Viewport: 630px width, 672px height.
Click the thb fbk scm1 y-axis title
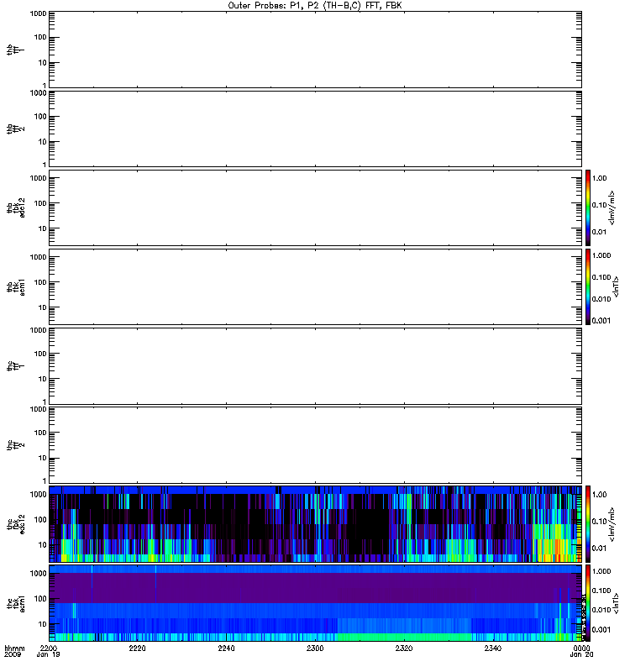pyautogui.click(x=15, y=287)
